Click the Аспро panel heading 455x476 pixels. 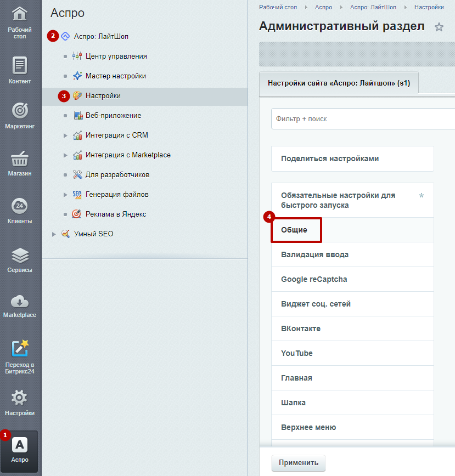[x=68, y=13]
